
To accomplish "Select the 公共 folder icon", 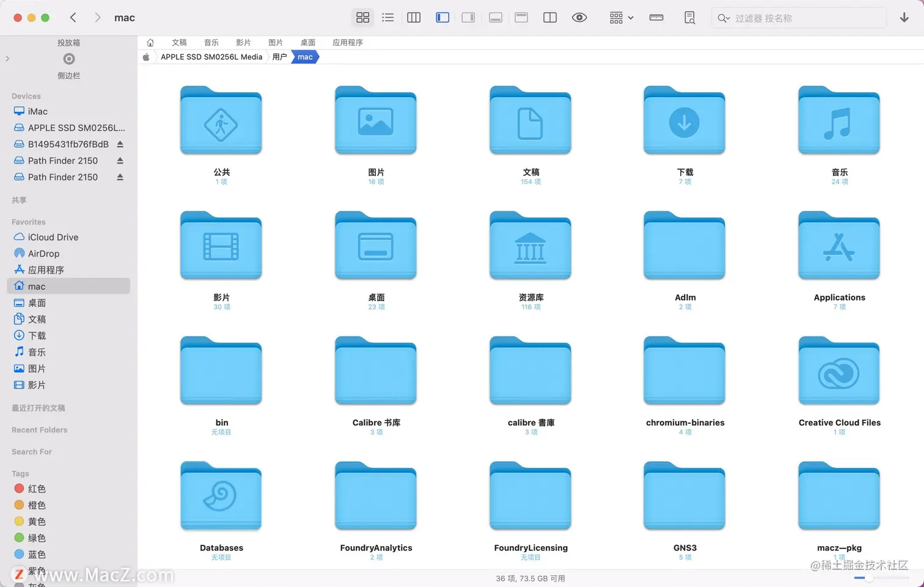I will pos(221,120).
